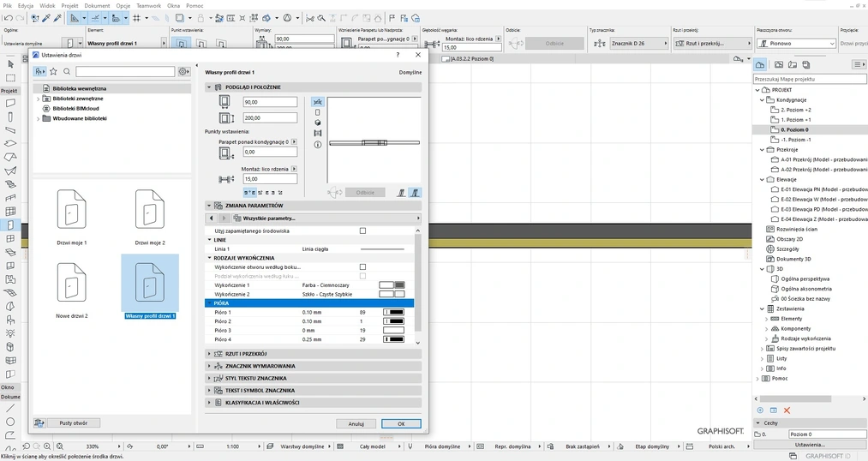The height and width of the screenshot is (461, 868).
Task: Select the Arrow tool in the left toolbox
Action: [x=10, y=64]
